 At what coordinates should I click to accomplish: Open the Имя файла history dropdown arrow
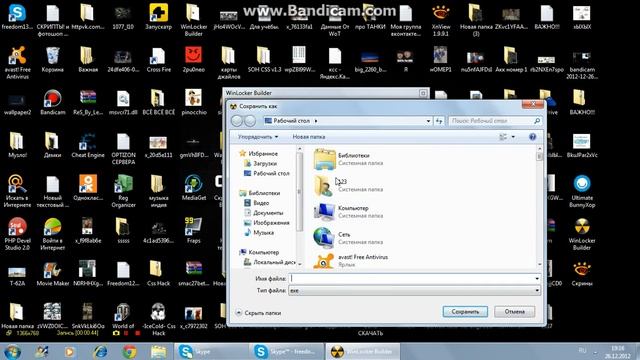coord(537,279)
